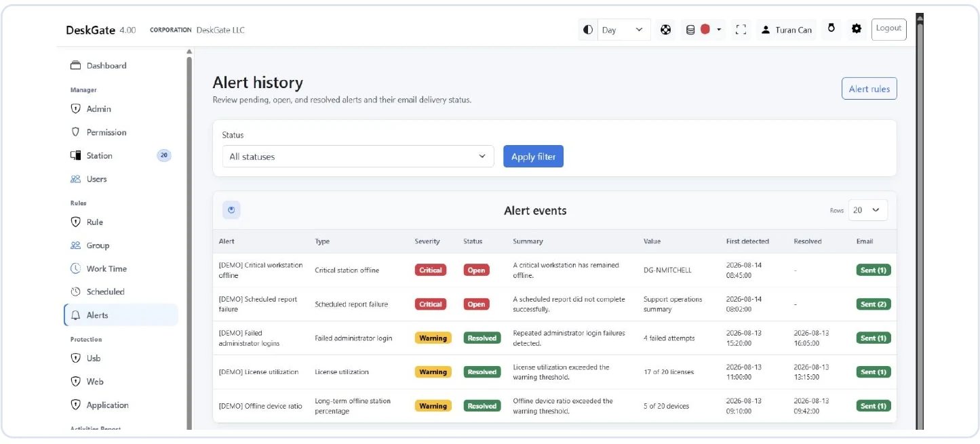Click the lifebuoy support icon
The height and width of the screenshot is (444, 980).
tap(666, 30)
